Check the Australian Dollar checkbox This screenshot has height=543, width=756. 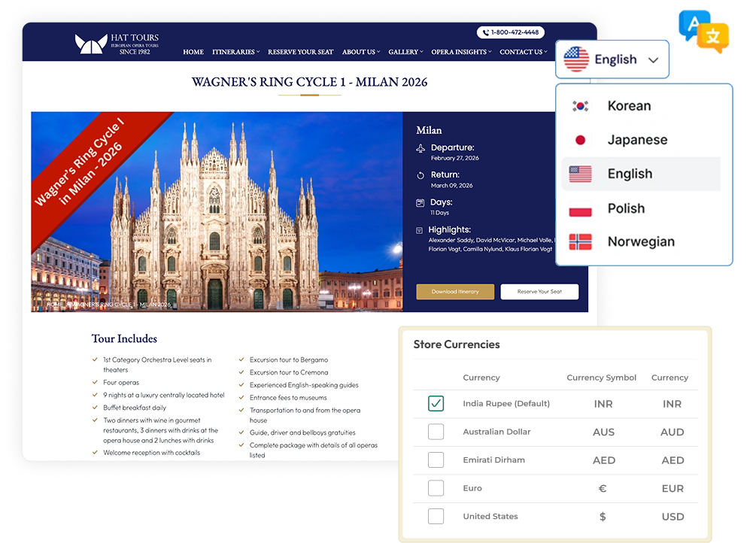[436, 432]
